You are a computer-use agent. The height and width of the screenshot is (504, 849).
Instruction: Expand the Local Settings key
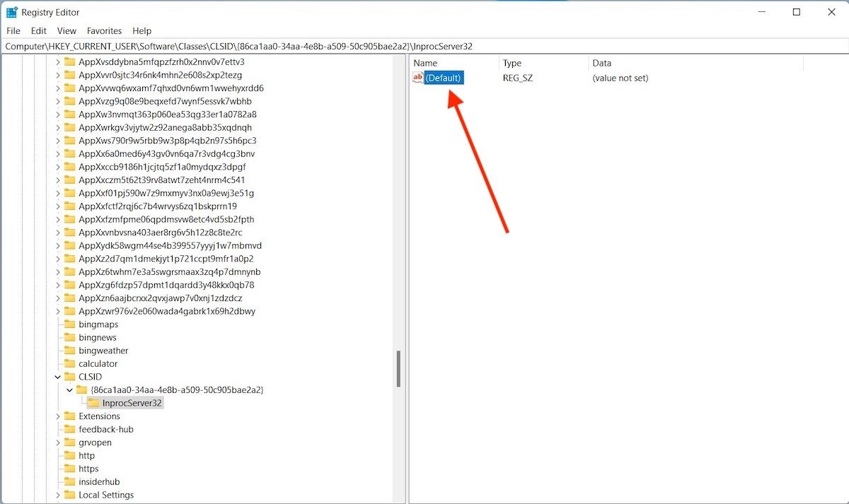click(58, 495)
